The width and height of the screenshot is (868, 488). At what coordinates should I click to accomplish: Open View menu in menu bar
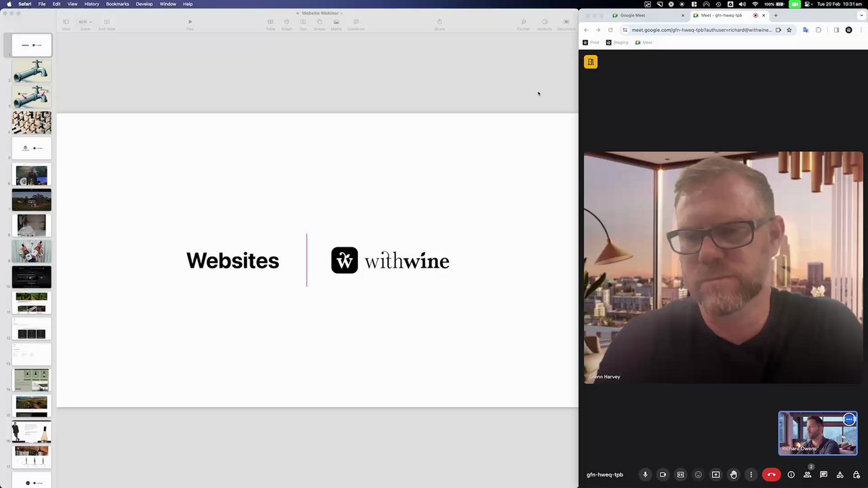(x=72, y=4)
